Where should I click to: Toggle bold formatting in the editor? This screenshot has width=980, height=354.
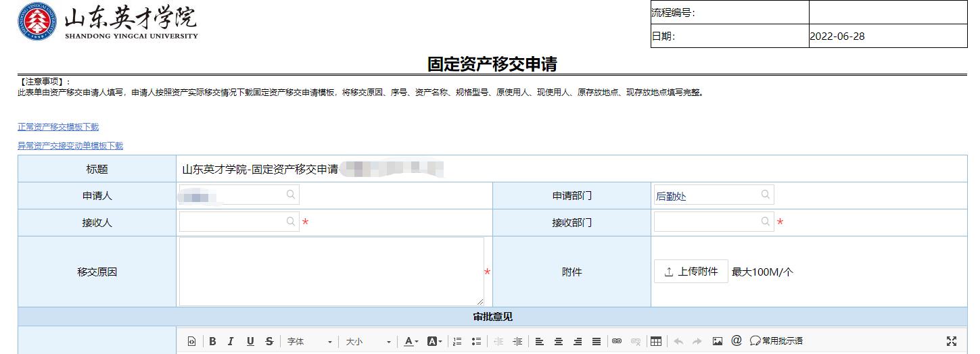click(x=212, y=342)
